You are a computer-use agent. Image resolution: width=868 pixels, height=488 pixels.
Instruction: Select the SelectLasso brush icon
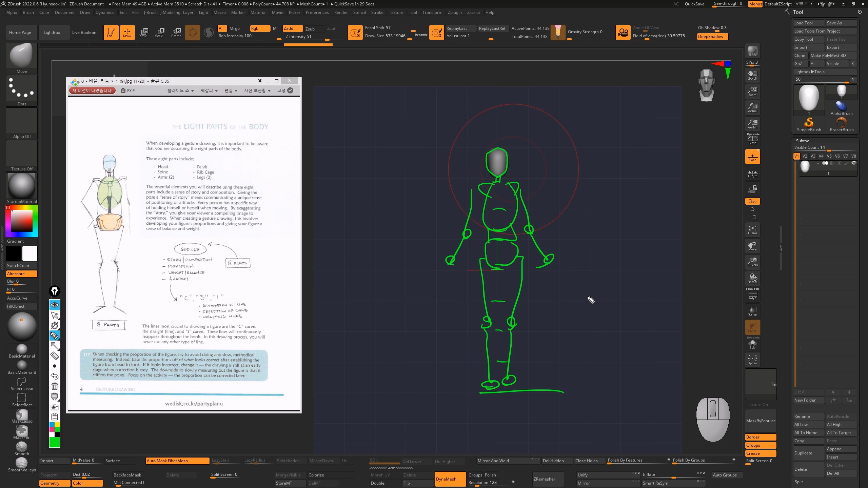(x=22, y=384)
